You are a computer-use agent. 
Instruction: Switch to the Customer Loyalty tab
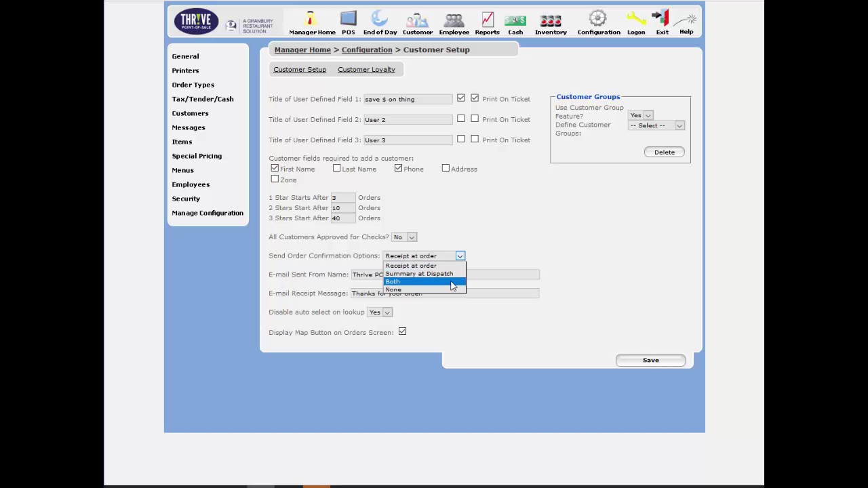pyautogui.click(x=366, y=69)
